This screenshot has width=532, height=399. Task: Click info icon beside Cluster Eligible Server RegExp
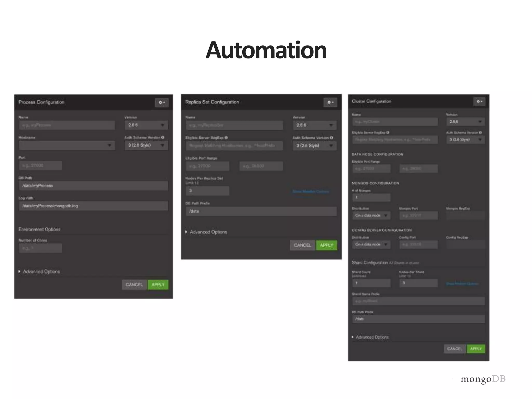388,132
